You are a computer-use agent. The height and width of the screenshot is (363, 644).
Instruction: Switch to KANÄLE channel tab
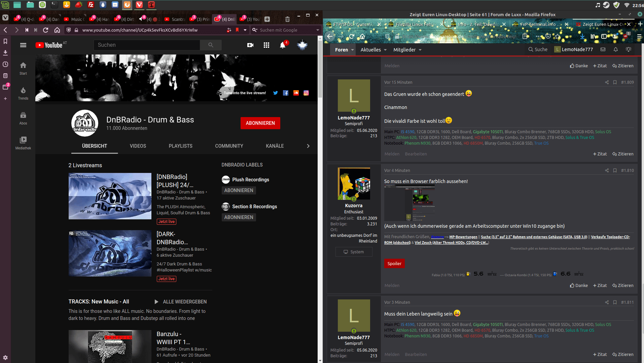click(x=275, y=146)
